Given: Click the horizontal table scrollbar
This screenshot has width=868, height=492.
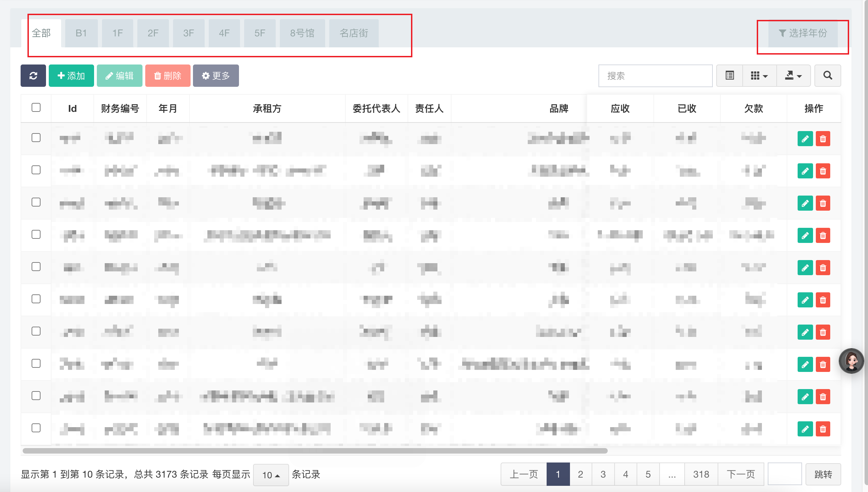Looking at the screenshot, I should point(315,451).
